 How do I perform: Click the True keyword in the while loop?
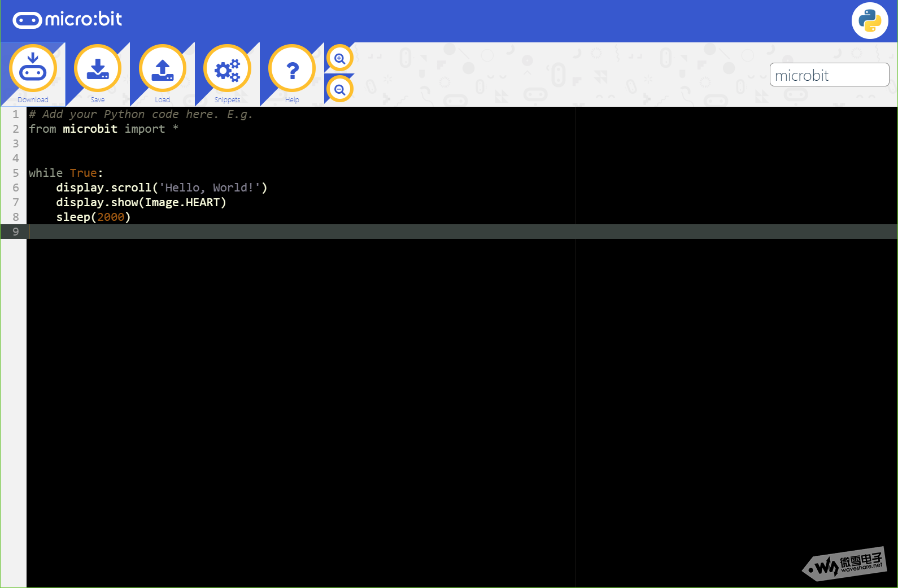83,173
